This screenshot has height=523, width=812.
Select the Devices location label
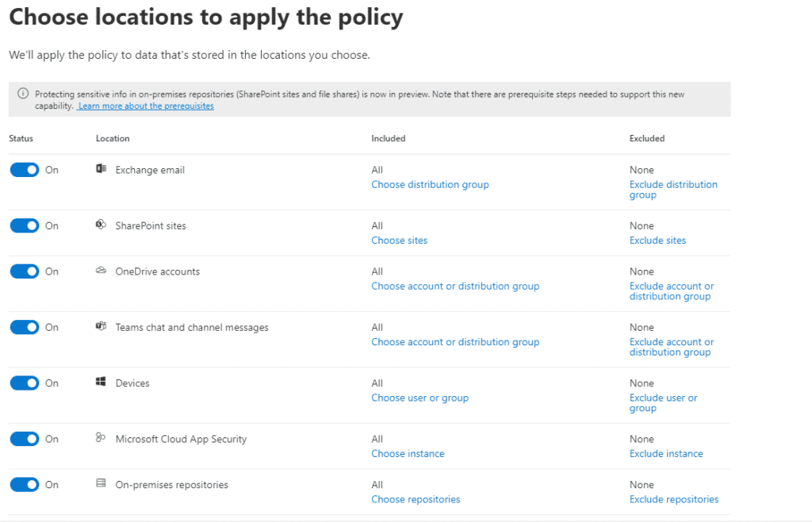tap(132, 383)
